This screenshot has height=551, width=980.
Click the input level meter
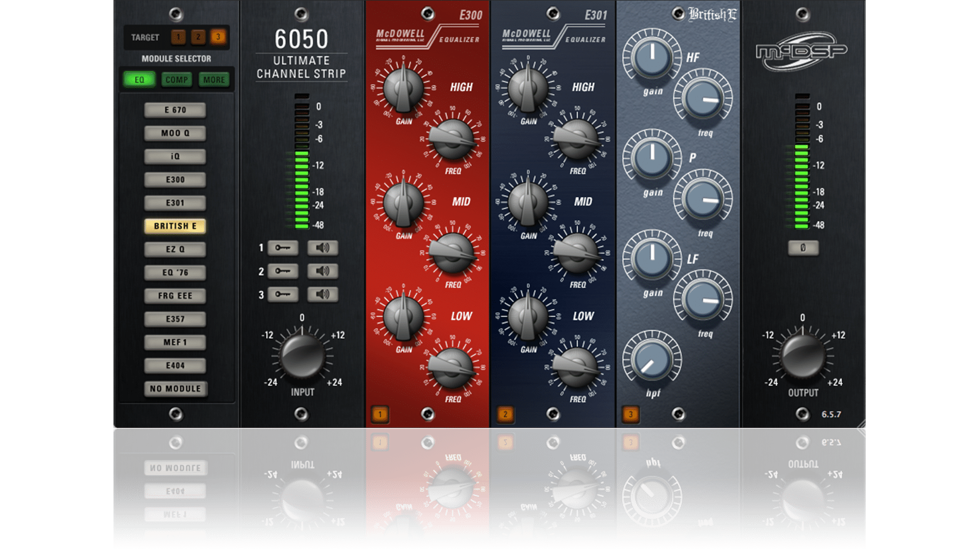pyautogui.click(x=302, y=161)
